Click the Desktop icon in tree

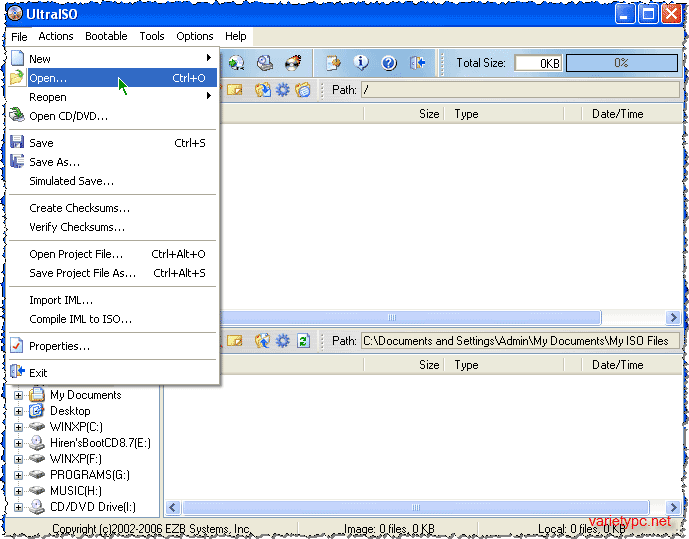point(36,411)
